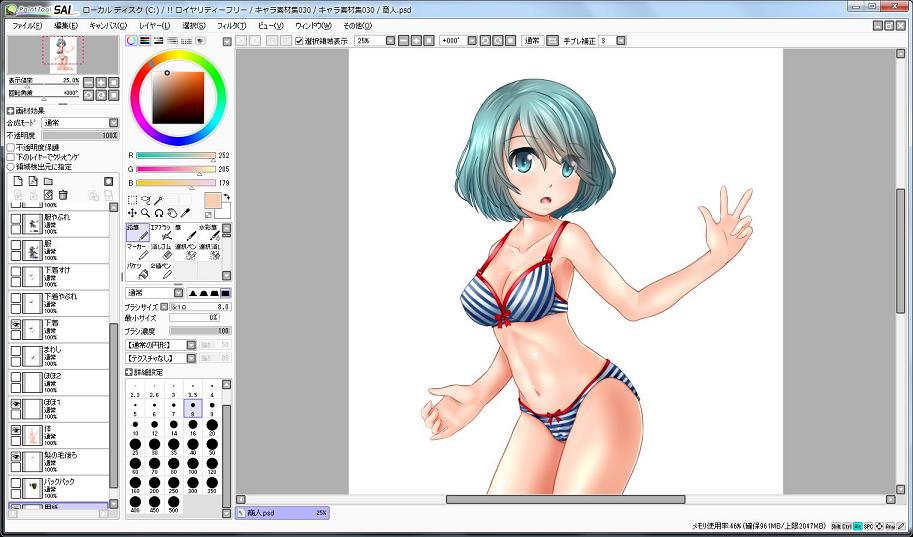Viewport: 913px width, 537px height.
Task: Toggle the 選択範囲表示 checkbox
Action: click(300, 41)
